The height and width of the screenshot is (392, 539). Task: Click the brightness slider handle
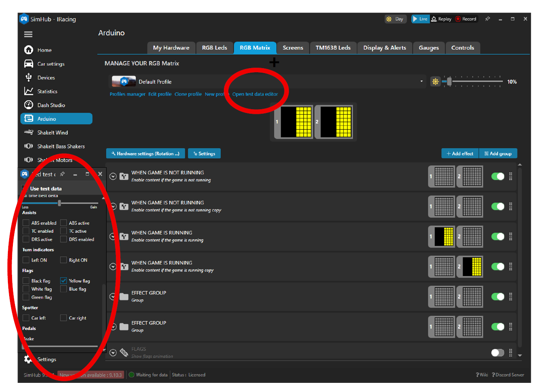(449, 82)
